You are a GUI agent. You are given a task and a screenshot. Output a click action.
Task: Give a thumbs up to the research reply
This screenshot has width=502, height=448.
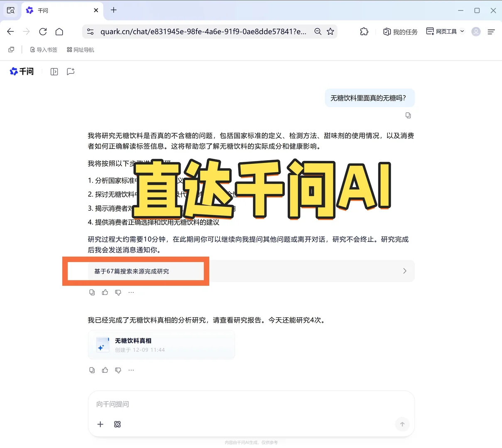[x=105, y=292]
